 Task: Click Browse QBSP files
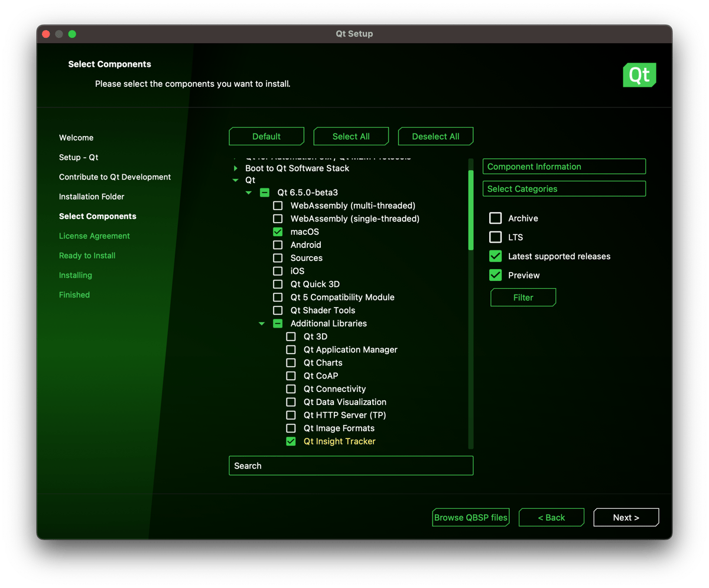pyautogui.click(x=471, y=517)
